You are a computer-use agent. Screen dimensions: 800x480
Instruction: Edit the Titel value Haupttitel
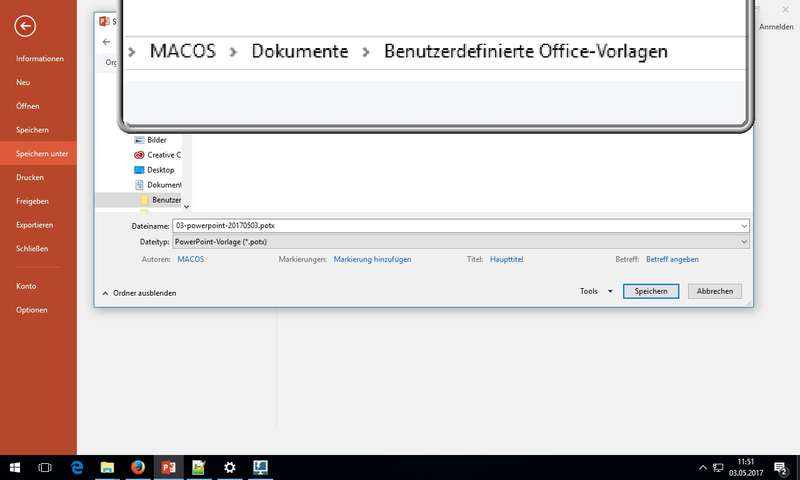[507, 259]
